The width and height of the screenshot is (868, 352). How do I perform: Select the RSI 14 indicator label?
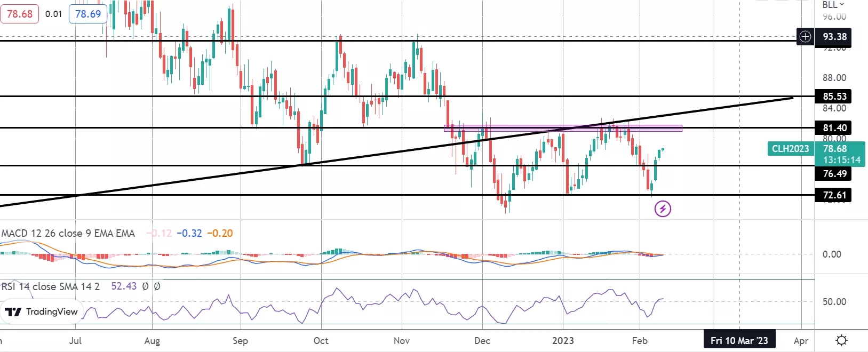pos(51,286)
